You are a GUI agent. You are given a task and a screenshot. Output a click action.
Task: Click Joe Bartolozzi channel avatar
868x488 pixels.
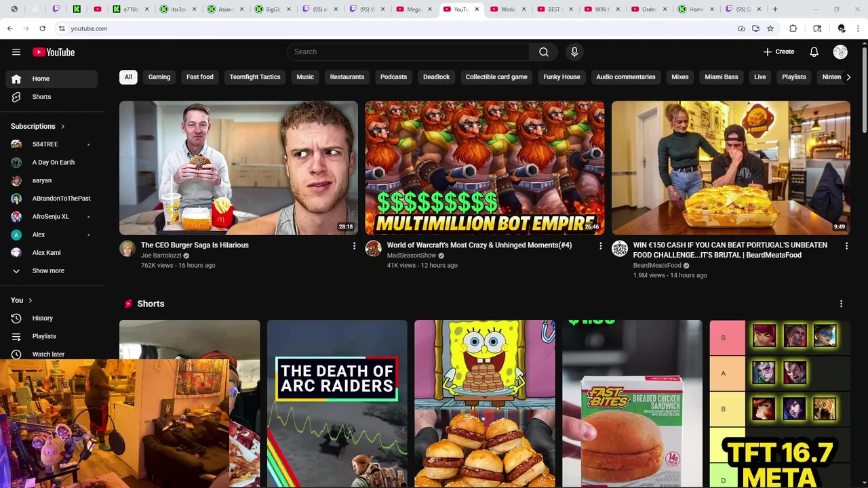click(x=127, y=248)
